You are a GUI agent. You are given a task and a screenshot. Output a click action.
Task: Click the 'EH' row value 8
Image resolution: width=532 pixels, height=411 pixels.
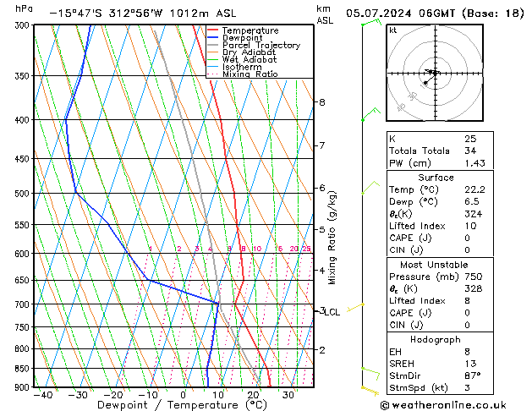point(468,352)
